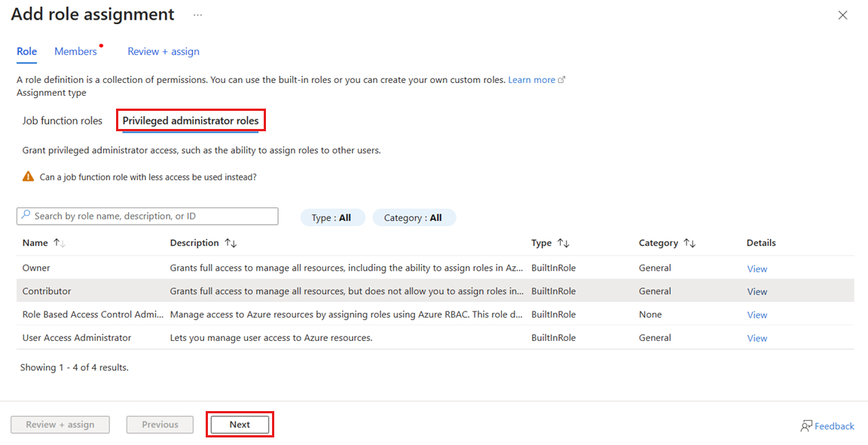Click the role search input field

(151, 216)
